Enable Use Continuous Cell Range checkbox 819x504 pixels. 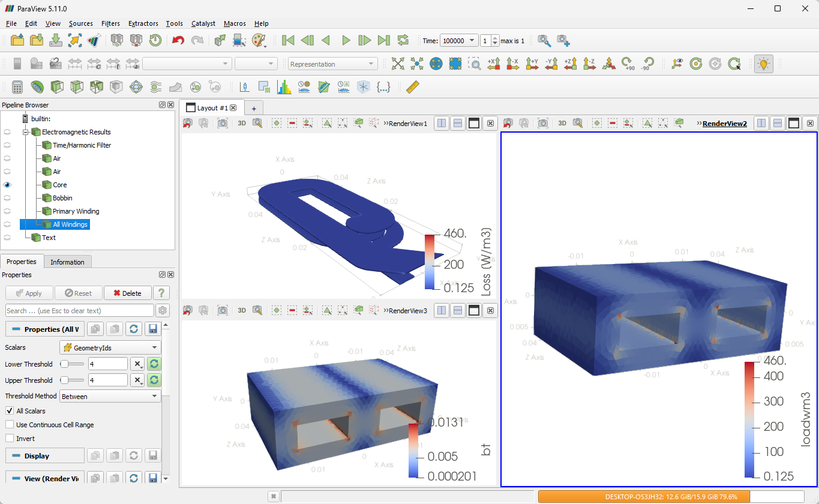pyautogui.click(x=10, y=425)
